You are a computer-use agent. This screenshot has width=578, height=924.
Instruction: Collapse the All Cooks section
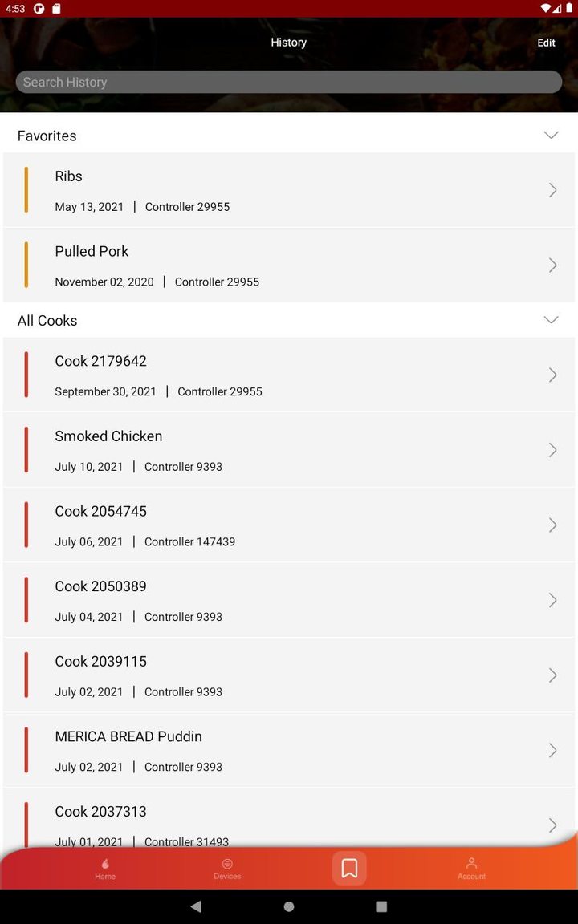pos(551,320)
